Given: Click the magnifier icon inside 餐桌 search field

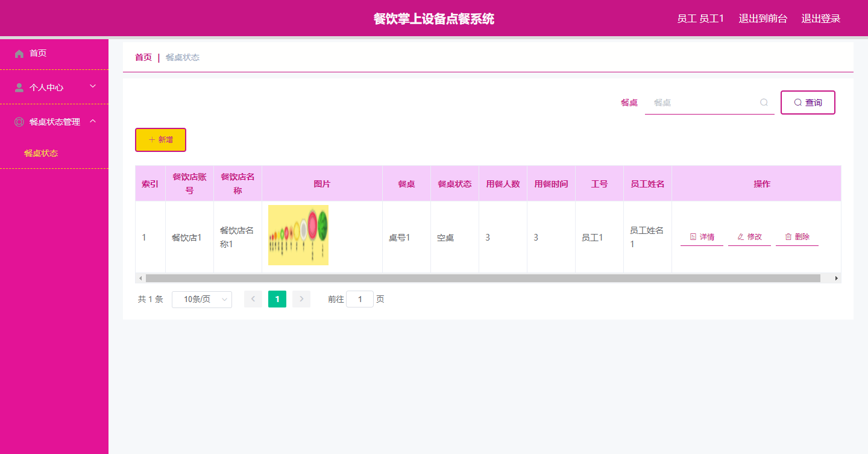Looking at the screenshot, I should [x=764, y=102].
